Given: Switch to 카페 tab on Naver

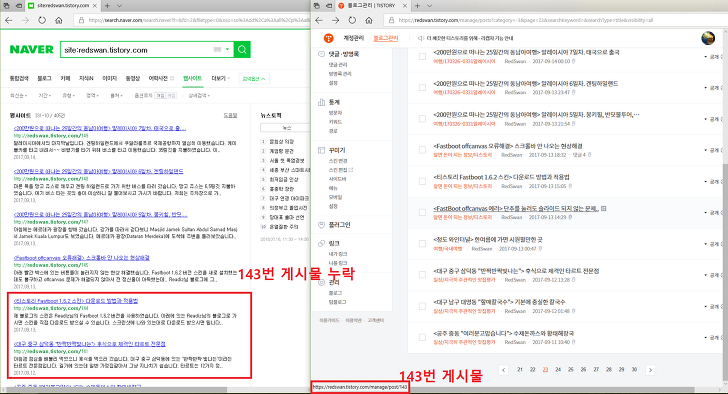Looking at the screenshot, I should point(65,79).
